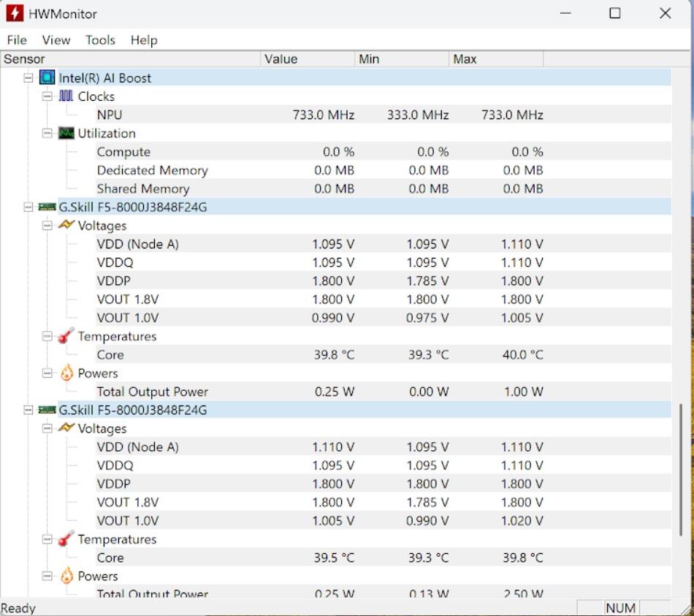Click the second G.Skill memory module icon
Screen dimensions: 694x616
point(47,410)
